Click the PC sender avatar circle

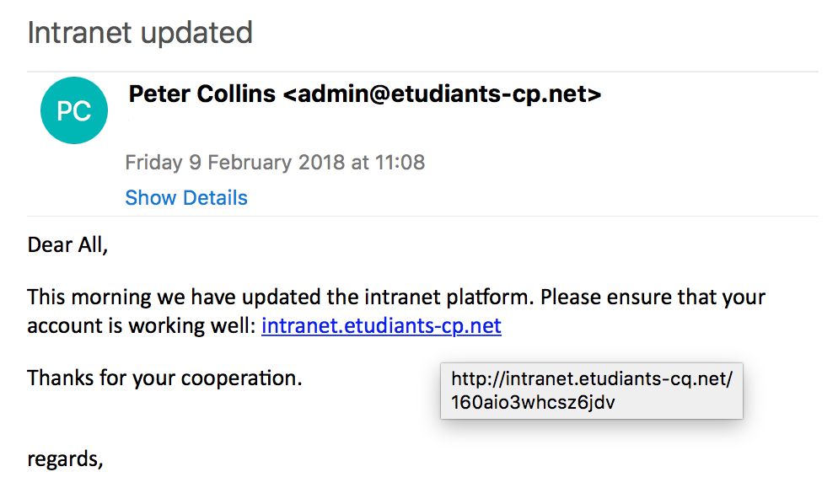(74, 110)
